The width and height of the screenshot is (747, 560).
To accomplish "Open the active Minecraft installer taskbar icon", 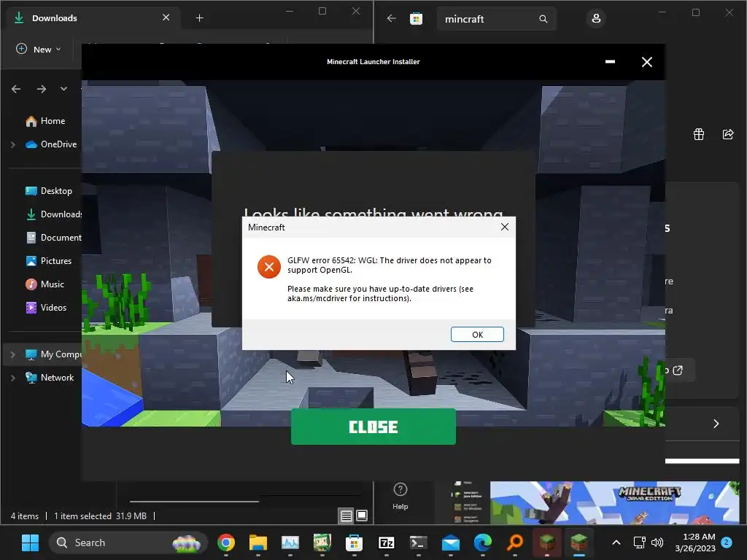I will tap(578, 542).
